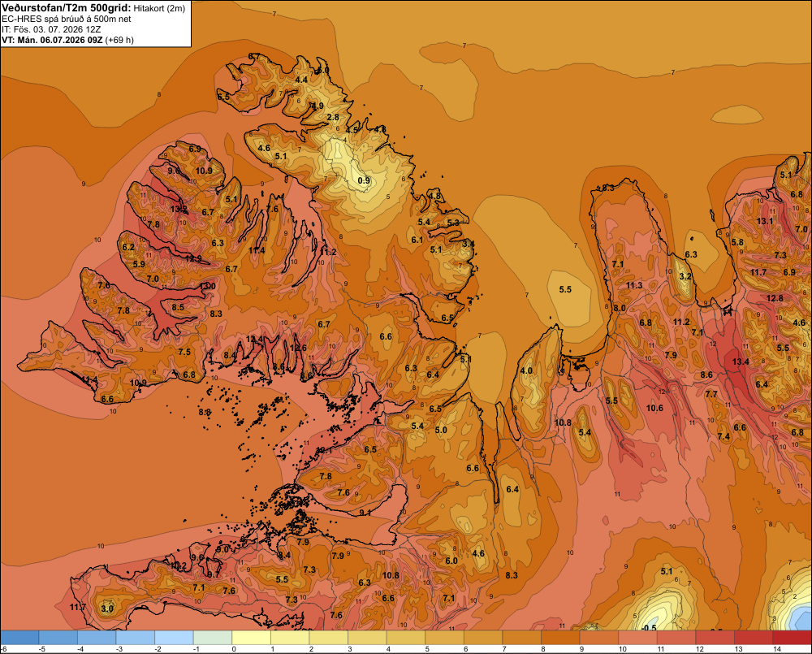Select the deep red 14 degree legend swatch
This screenshot has height=654, width=812.
[792, 638]
